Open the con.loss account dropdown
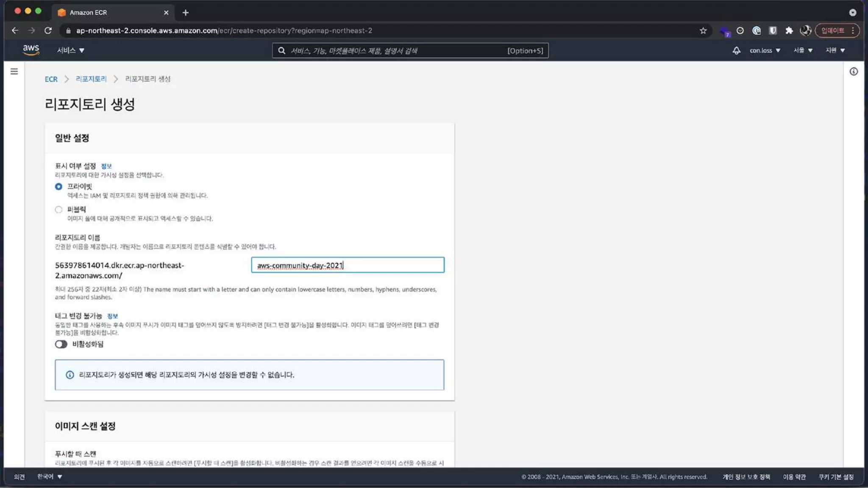This screenshot has width=868, height=488. pyautogui.click(x=765, y=50)
